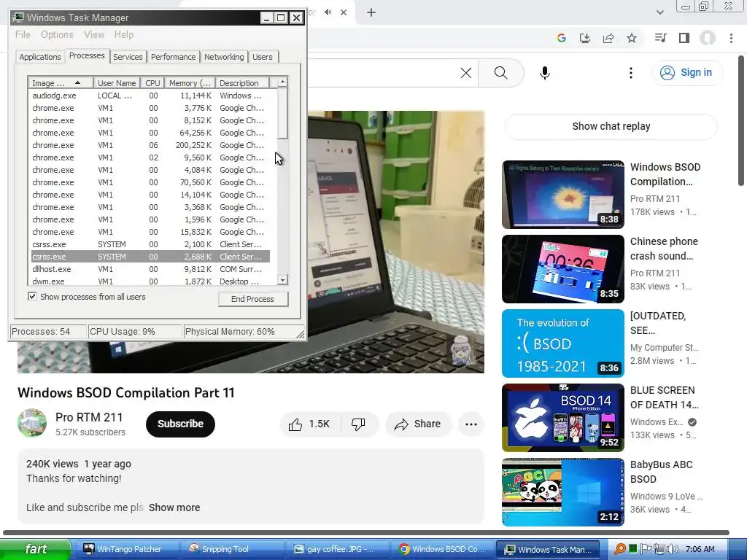Open BSOD 14 iPhone Edition thumbnail
This screenshot has height=560, width=747.
563,418
